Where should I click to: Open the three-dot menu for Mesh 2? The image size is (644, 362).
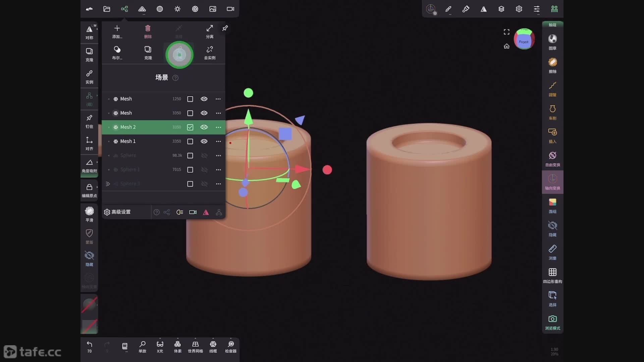tap(218, 127)
